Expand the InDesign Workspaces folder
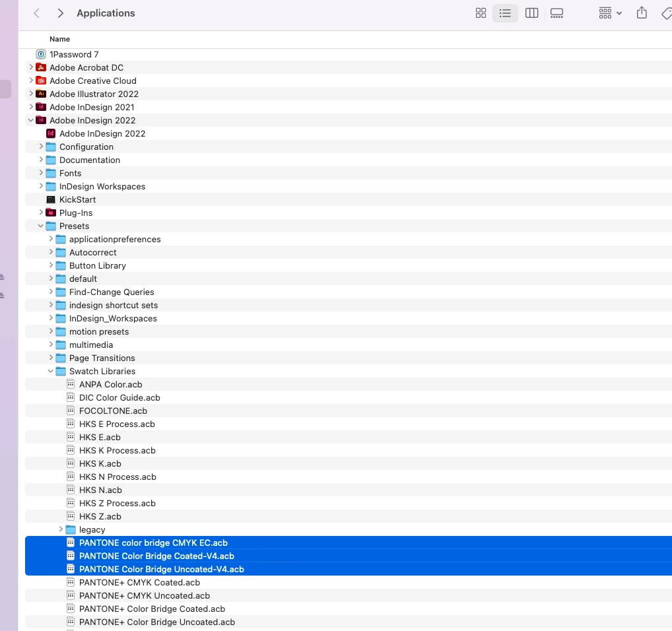The image size is (672, 631). [x=41, y=186]
